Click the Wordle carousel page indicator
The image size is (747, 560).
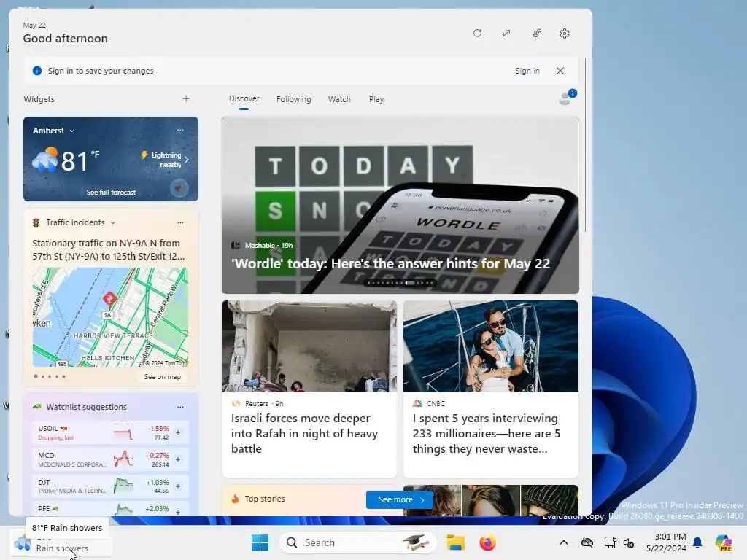click(x=400, y=283)
